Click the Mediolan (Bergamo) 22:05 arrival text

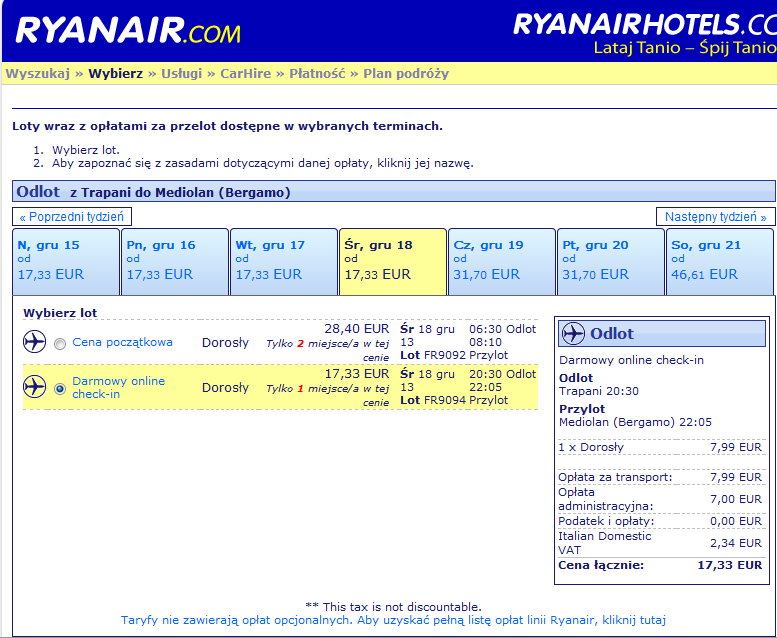pos(635,422)
